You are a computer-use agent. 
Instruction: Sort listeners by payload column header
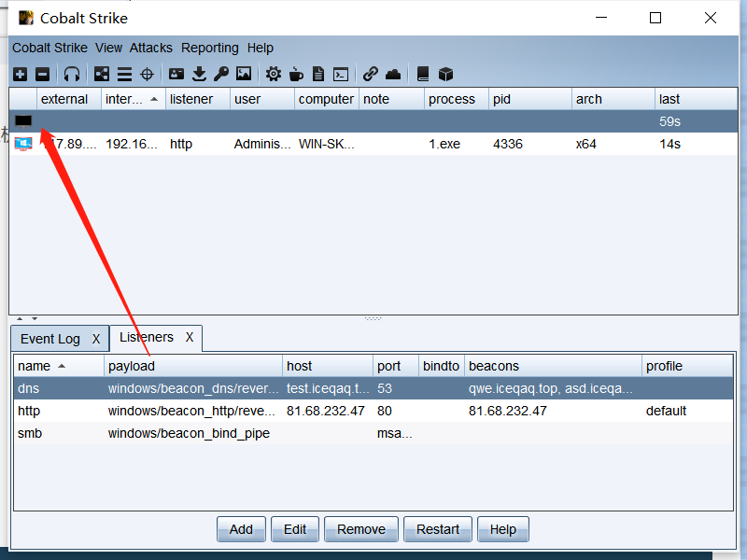pyautogui.click(x=193, y=366)
